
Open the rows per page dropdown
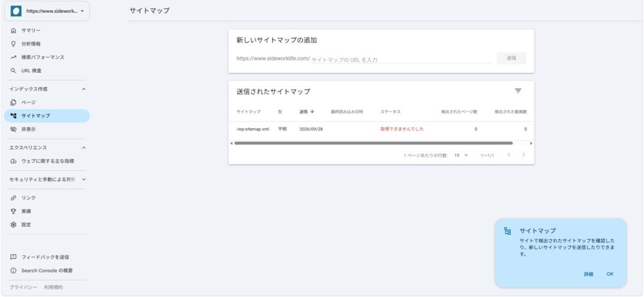click(x=461, y=156)
